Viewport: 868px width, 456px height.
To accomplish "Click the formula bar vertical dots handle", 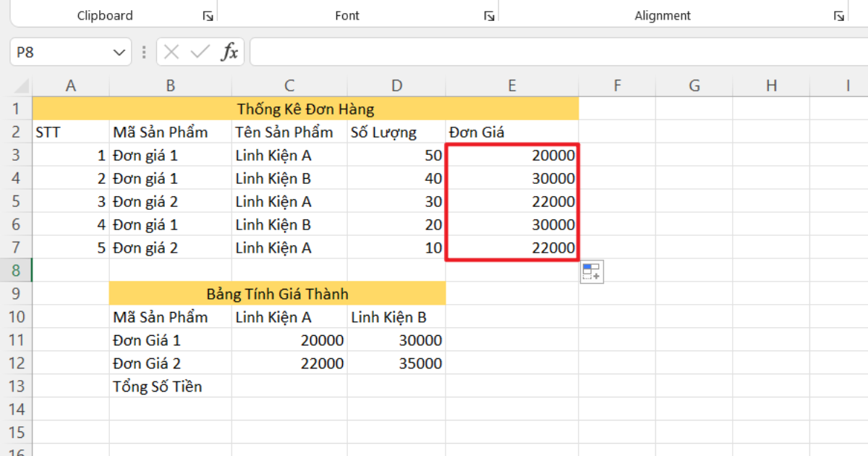I will (x=144, y=53).
